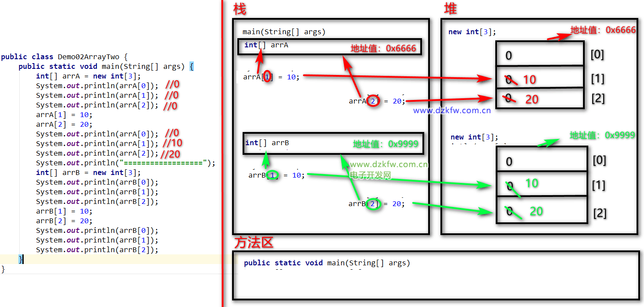Click the red 0x6666 address label in heap
The image size is (644, 307).
(x=603, y=30)
